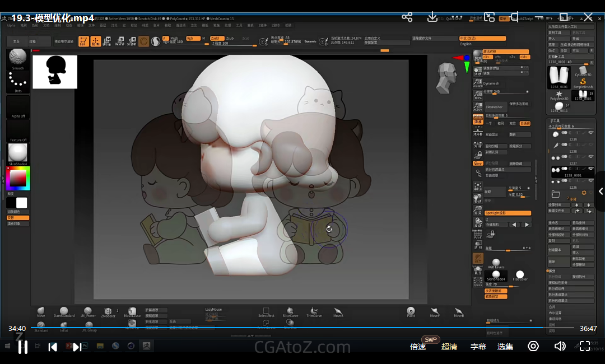The height and width of the screenshot is (364, 605).
Task: Open the Alpha menu in menu bar
Action: click(x=11, y=25)
